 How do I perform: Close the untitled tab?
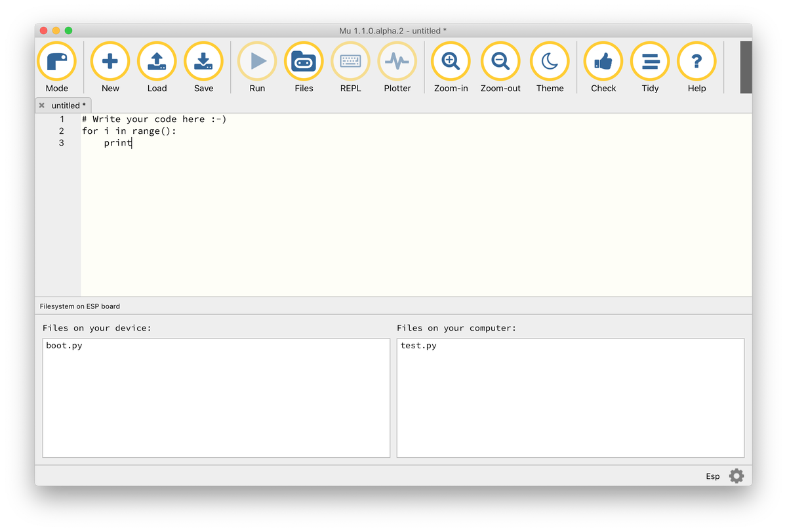coord(42,105)
